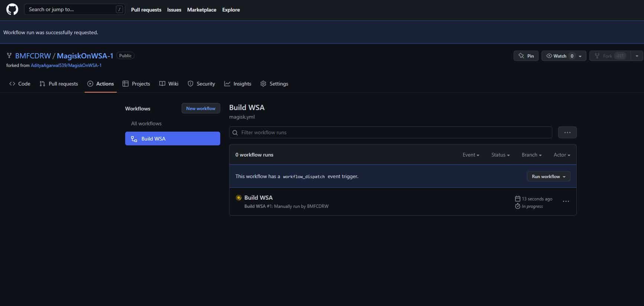The height and width of the screenshot is (306, 644).
Task: Expand the Actor filter dropdown
Action: (562, 155)
